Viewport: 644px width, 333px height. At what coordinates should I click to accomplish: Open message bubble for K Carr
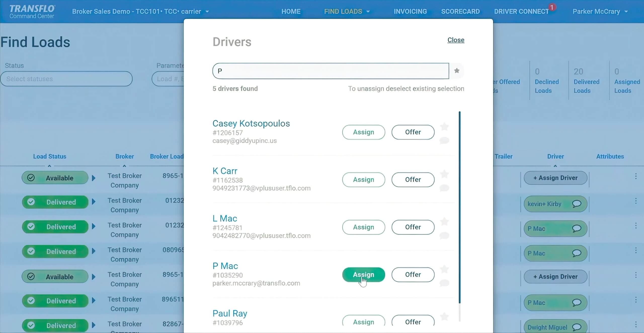[x=444, y=188]
